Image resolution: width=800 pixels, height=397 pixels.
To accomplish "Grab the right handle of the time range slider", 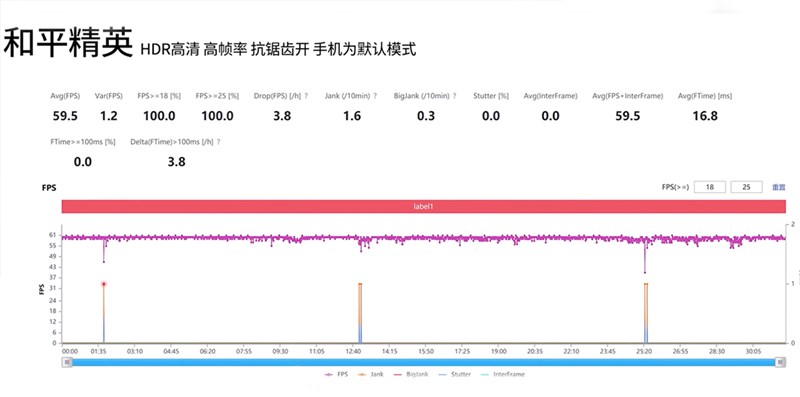I will pyautogui.click(x=780, y=362).
